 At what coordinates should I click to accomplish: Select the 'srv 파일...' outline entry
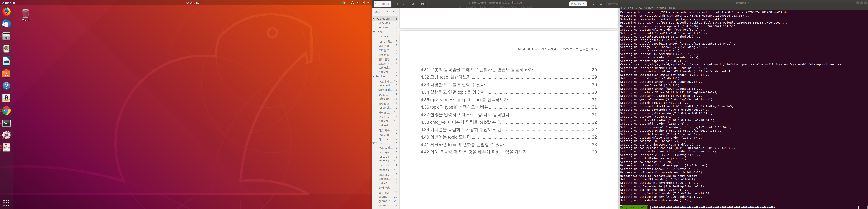tap(385, 95)
